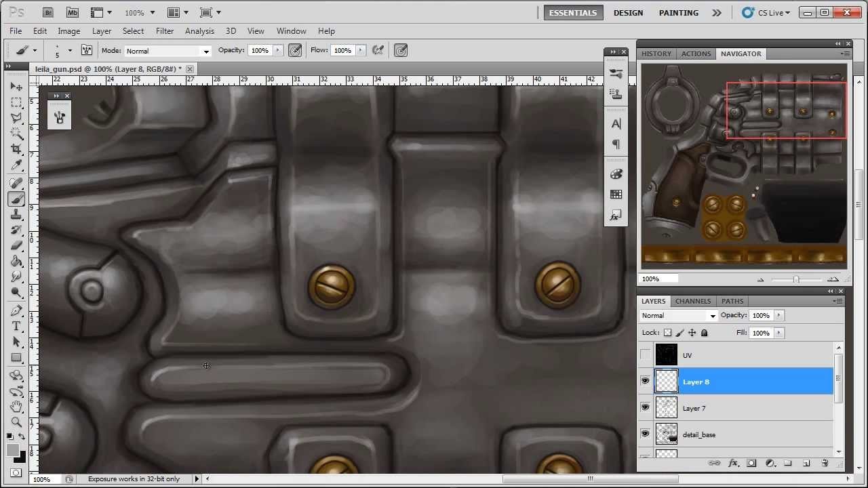868x488 pixels.
Task: Activate the Lasso tool
Action: (16, 118)
